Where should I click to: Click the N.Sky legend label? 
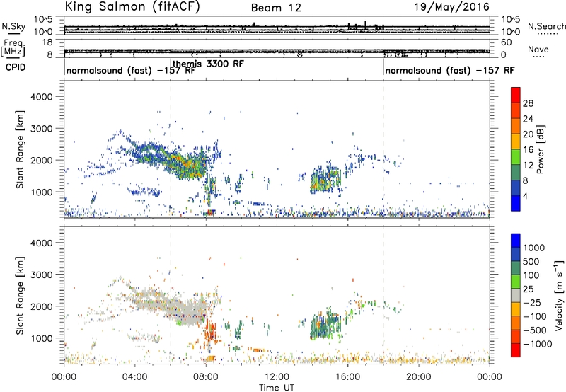13,26
